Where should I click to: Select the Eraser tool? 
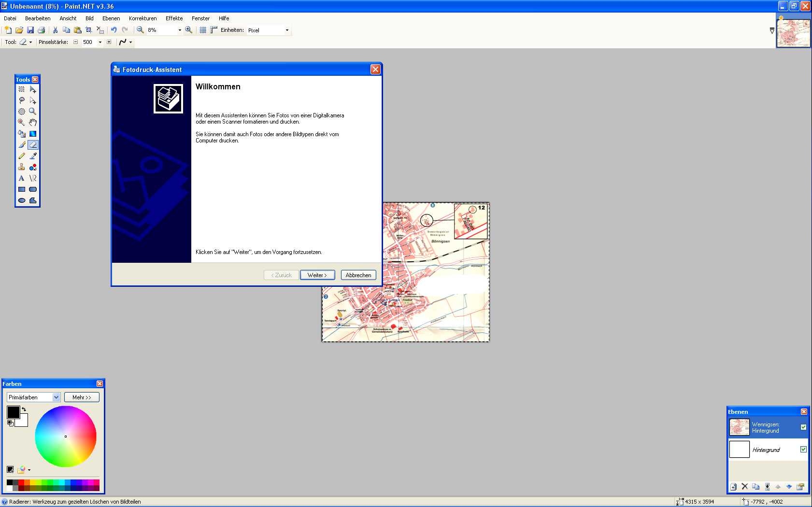point(33,145)
